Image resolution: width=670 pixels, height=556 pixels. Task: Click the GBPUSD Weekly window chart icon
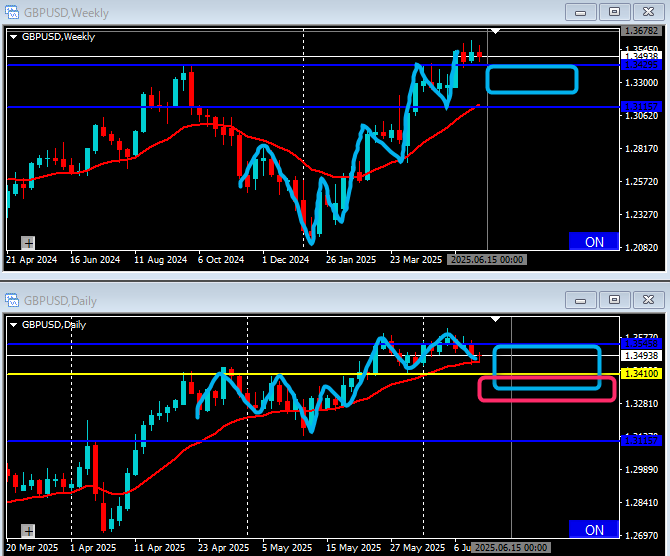click(12, 12)
